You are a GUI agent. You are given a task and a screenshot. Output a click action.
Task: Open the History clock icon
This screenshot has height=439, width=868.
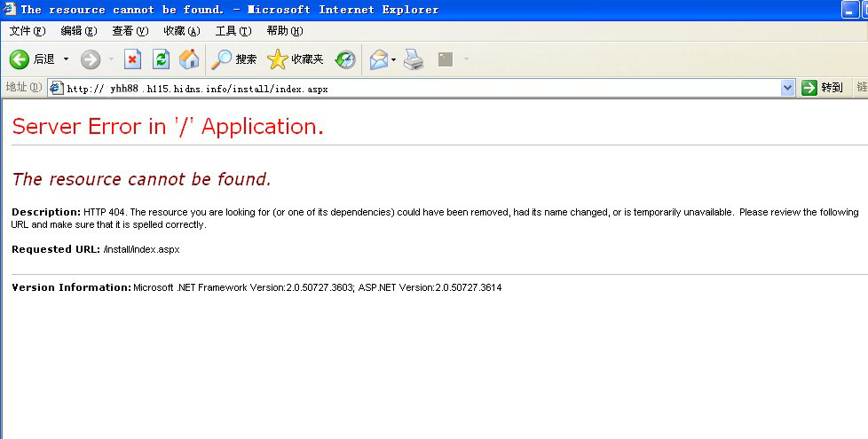[x=345, y=59]
